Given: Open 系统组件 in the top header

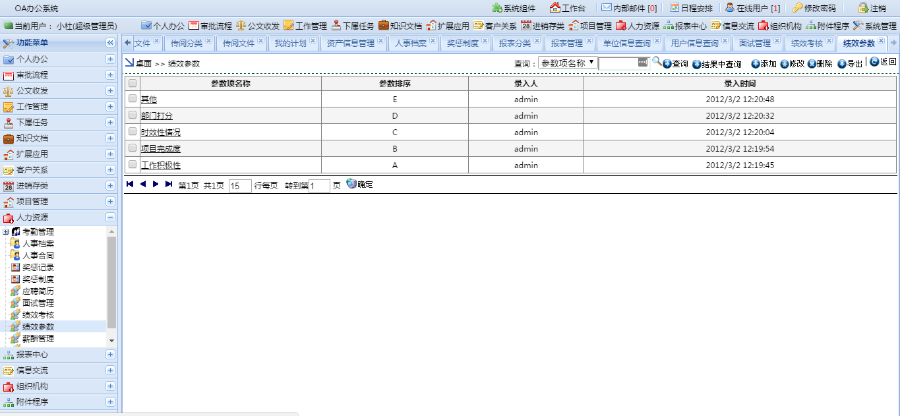Looking at the screenshot, I should point(513,8).
